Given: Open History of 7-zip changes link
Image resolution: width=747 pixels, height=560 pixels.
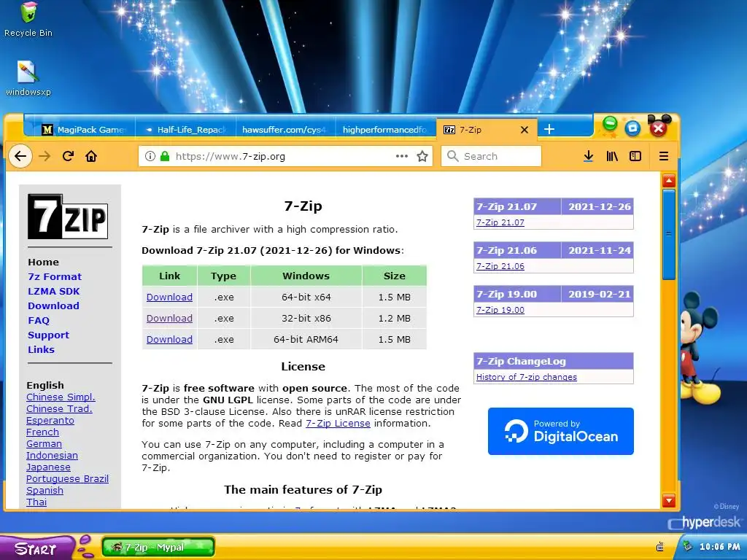Looking at the screenshot, I should 527,377.
